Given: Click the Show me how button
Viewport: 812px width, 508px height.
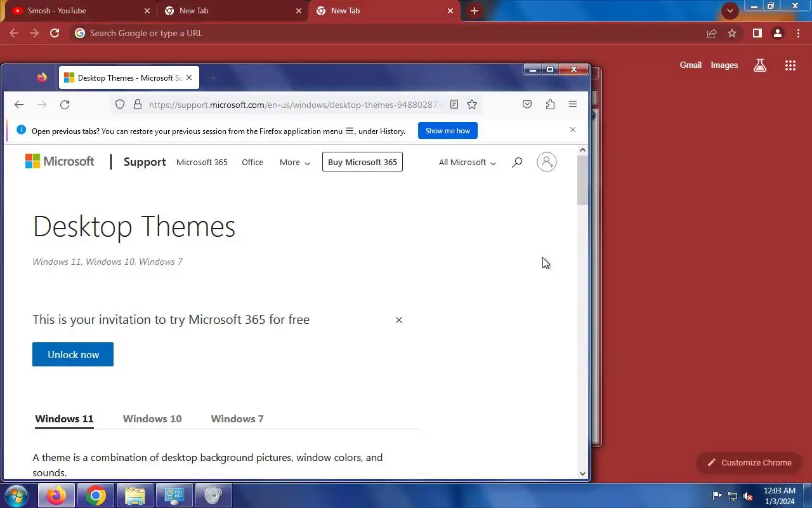Looking at the screenshot, I should [x=448, y=131].
